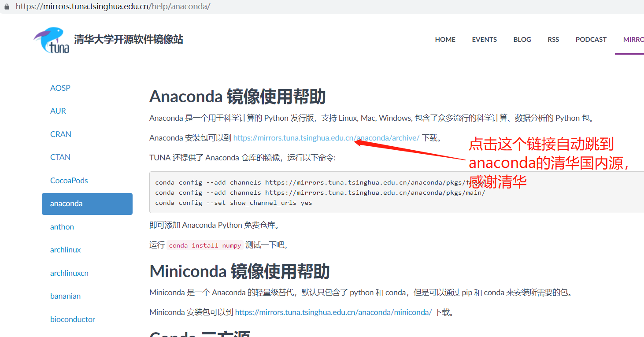Click the pkgs/main/ channel command line
Screen dimensions: 644x337
pyautogui.click(x=320, y=193)
